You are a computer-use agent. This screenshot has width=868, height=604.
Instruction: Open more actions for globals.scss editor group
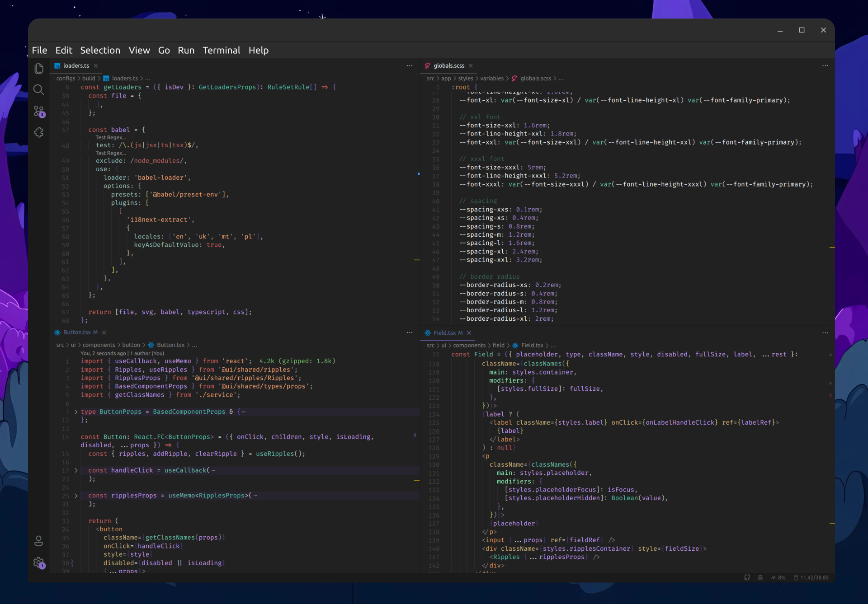(x=825, y=66)
